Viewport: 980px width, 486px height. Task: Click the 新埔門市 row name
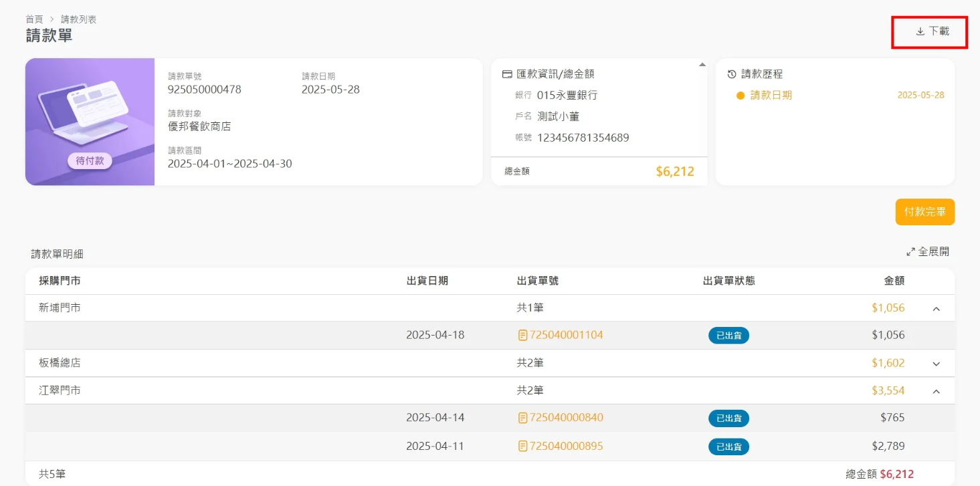60,308
